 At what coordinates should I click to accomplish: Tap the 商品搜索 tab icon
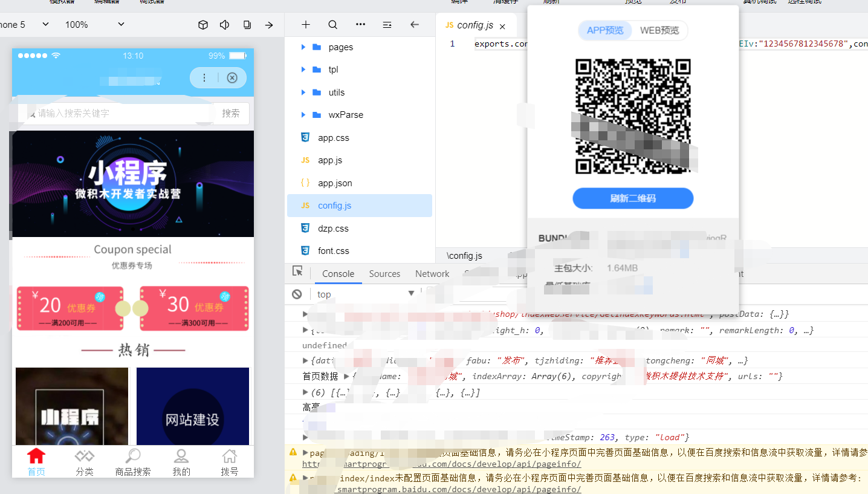point(133,456)
